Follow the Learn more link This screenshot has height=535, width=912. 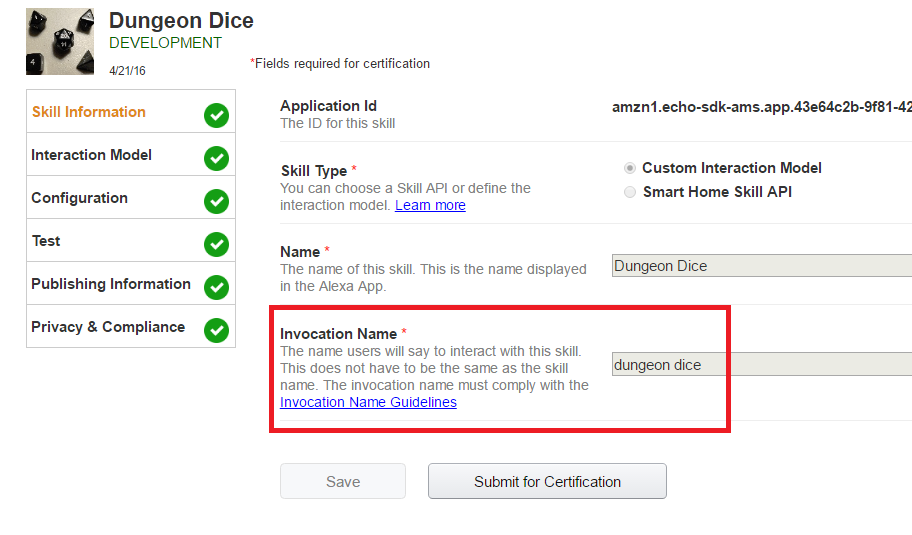430,205
